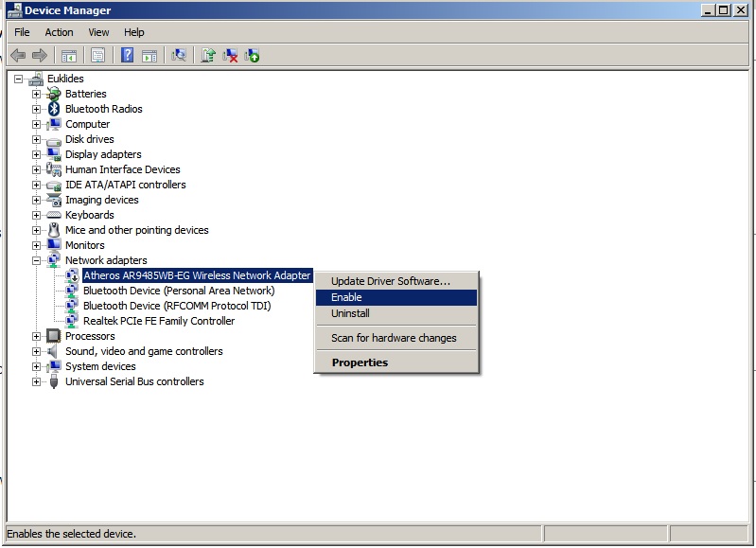
Task: Toggle the Show/Hide Console Tree icon
Action: pyautogui.click(x=69, y=56)
